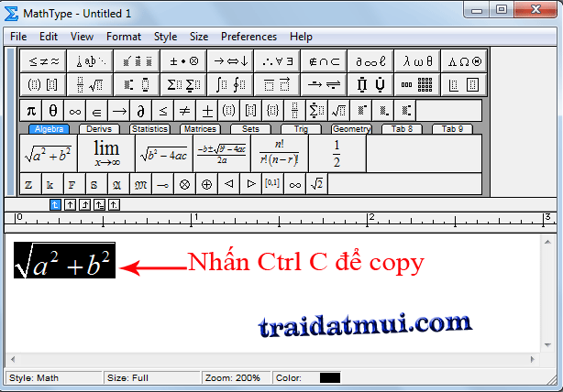Screen dimensions: 563x392
Task: Insert the sqrt(b²−4ac) expression
Action: pos(164,154)
